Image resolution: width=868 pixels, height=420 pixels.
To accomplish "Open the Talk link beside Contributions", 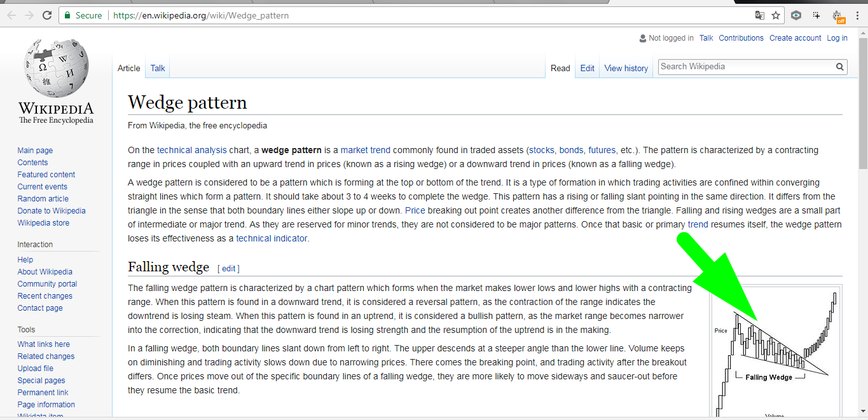I will point(706,38).
